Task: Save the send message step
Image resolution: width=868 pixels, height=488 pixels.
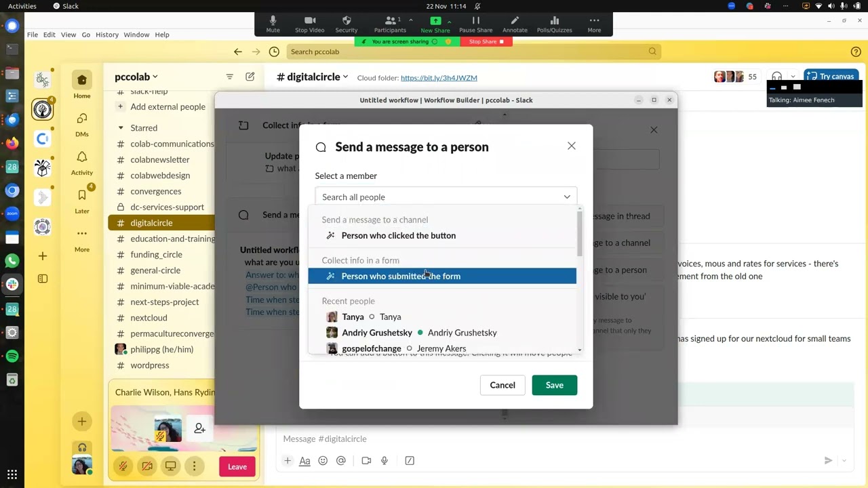Action: [554, 385]
